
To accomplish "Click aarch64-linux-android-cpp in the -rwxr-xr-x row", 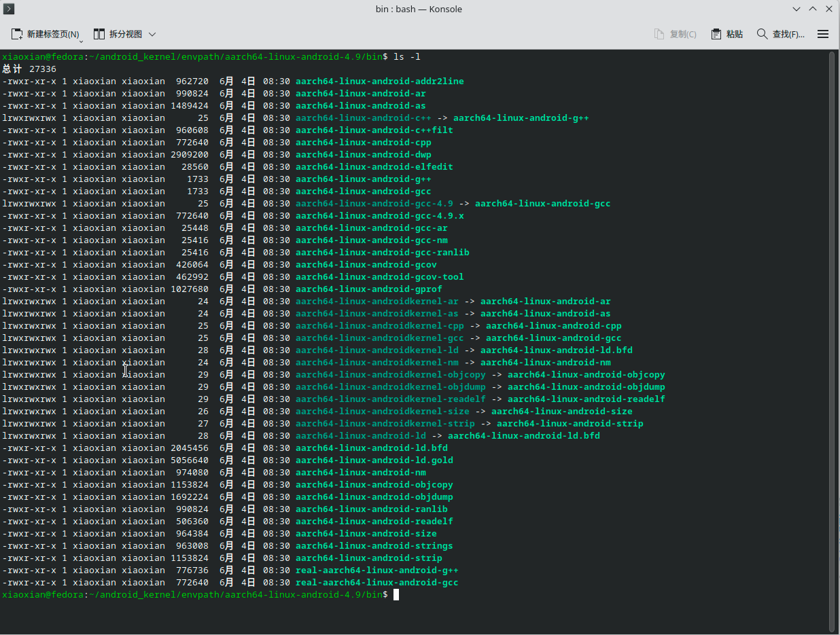I will coord(364,143).
